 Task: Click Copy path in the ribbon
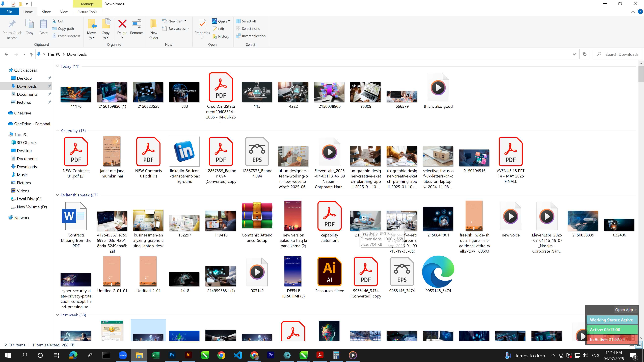(63, 28)
